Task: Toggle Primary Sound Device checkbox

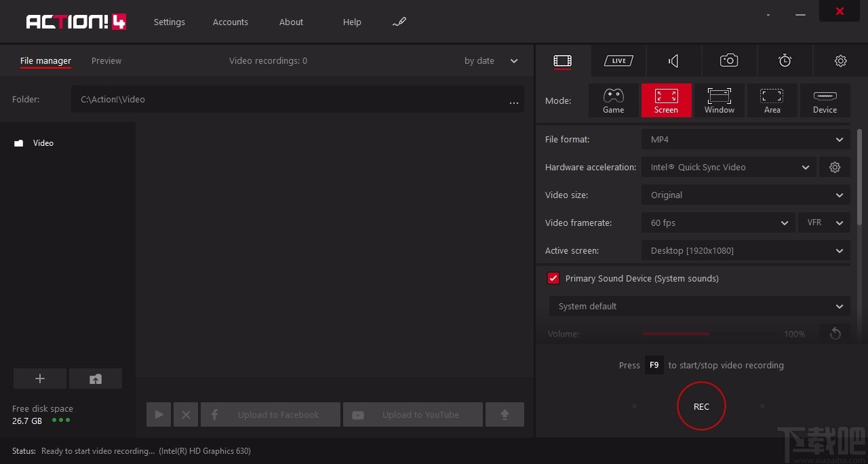Action: 553,278
